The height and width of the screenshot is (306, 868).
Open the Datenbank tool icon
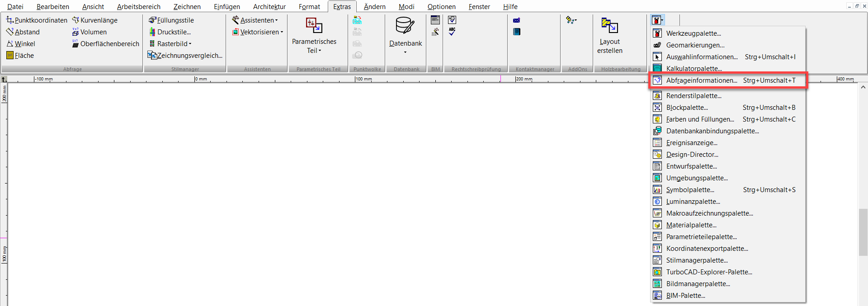pyautogui.click(x=405, y=26)
